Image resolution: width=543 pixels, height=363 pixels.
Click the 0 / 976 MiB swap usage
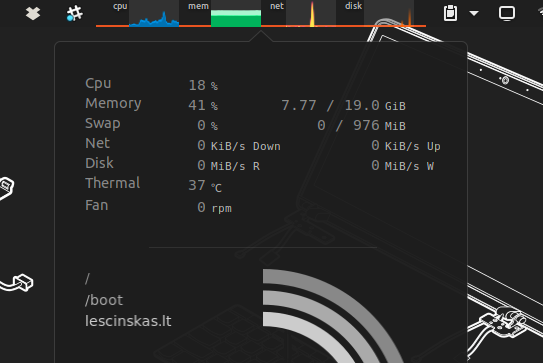361,125
